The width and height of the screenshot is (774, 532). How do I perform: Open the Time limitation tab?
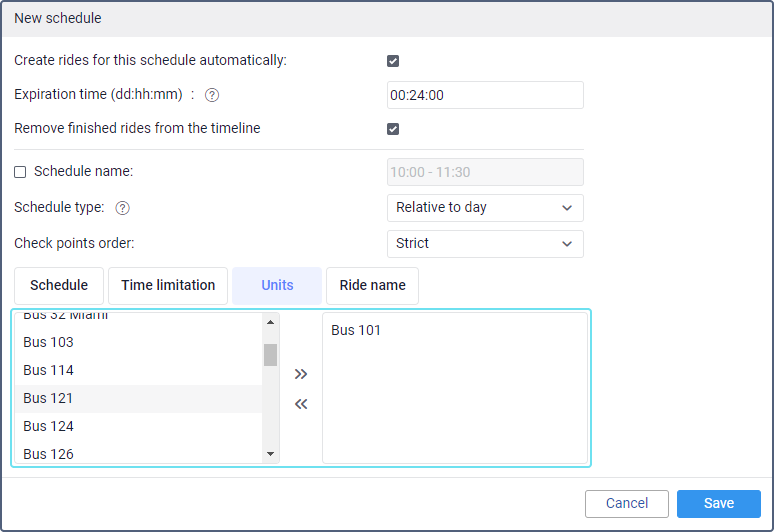coord(168,285)
